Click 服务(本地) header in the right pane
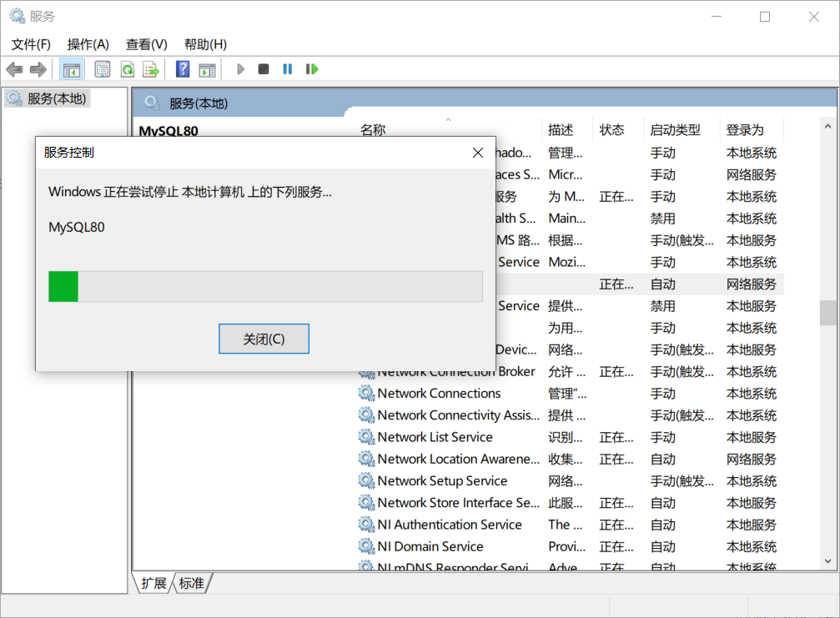The image size is (840, 618). click(x=199, y=103)
